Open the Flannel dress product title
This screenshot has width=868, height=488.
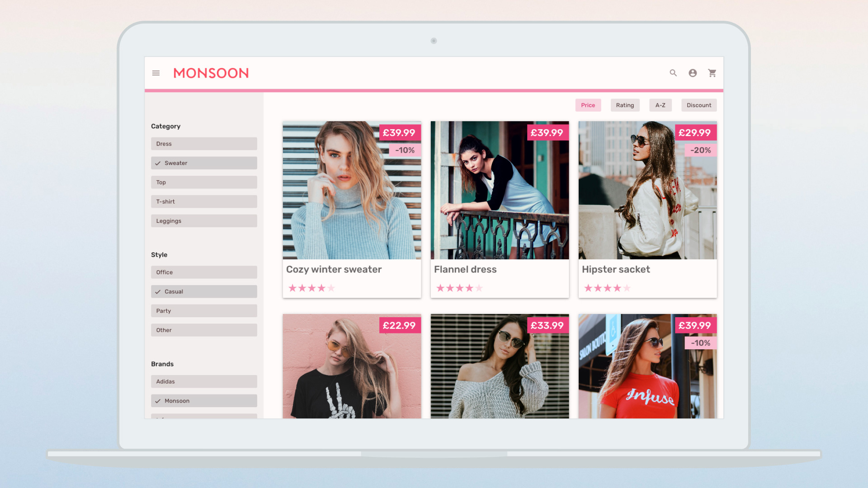pos(465,269)
